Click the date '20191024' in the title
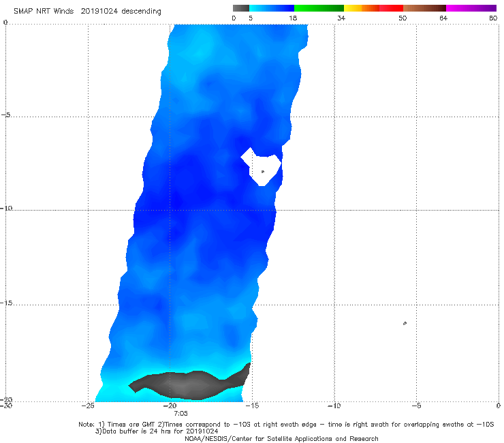504x443 pixels. (x=99, y=12)
